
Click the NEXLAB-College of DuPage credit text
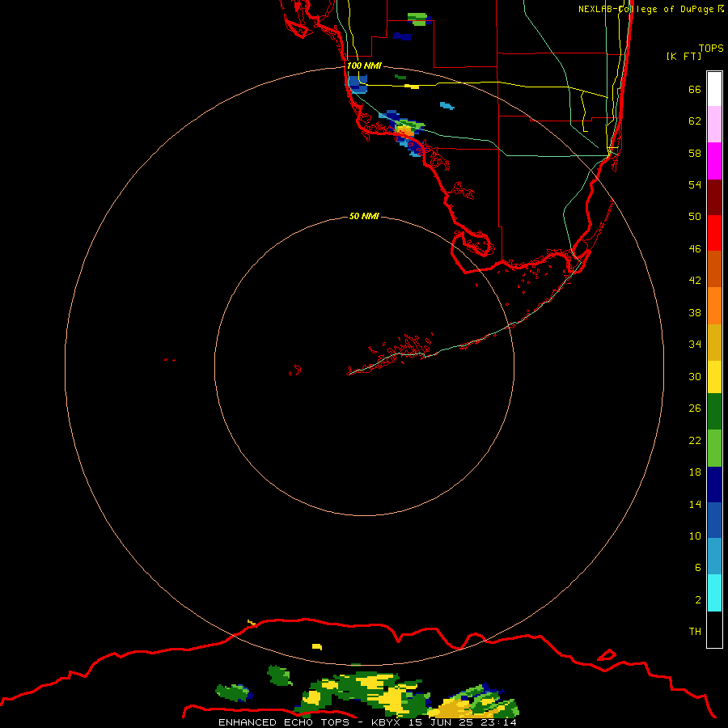(651, 9)
